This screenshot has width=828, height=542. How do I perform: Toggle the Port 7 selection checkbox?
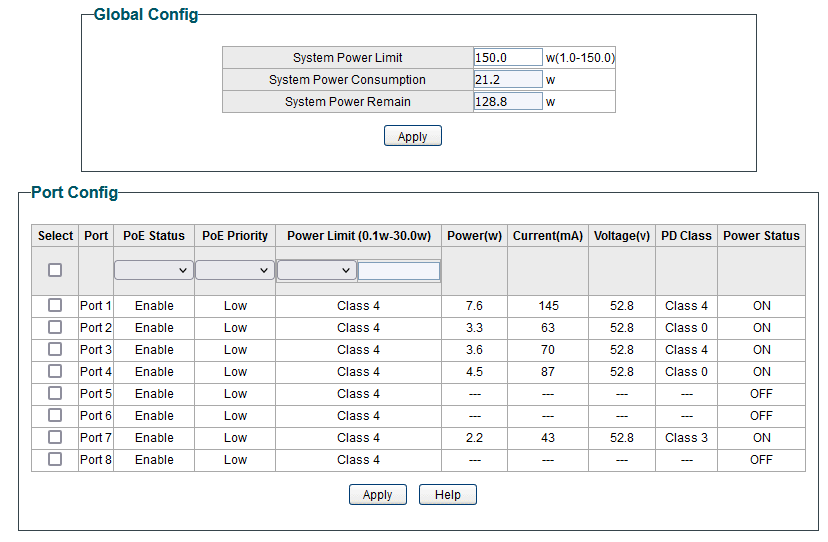(55, 437)
